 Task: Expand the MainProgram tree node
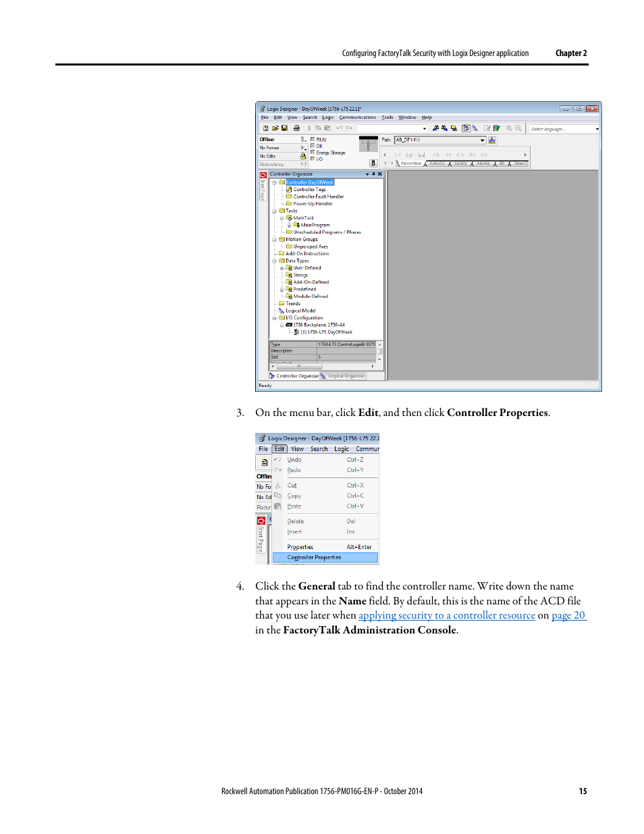[x=290, y=225]
